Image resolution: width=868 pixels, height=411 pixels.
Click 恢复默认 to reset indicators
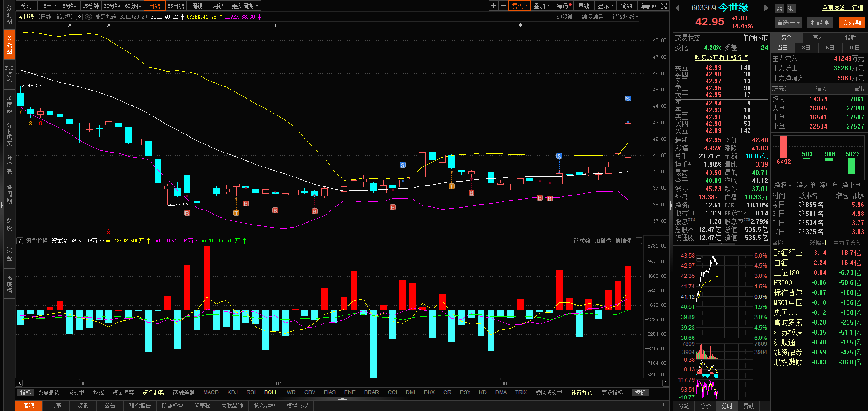point(48,392)
